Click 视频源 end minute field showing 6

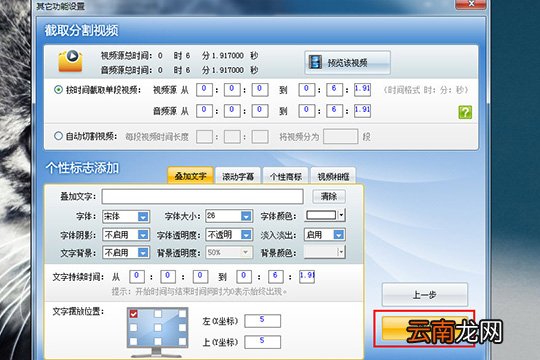(x=334, y=90)
